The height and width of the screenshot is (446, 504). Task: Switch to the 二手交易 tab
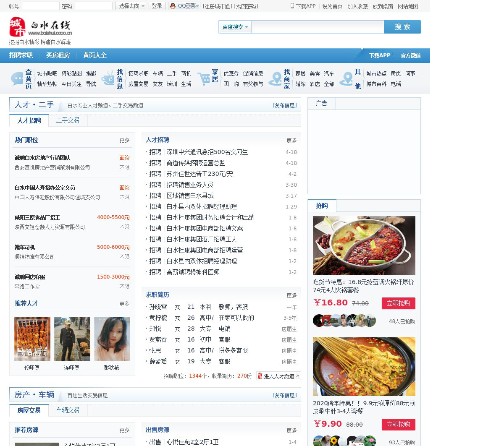pyautogui.click(x=68, y=120)
